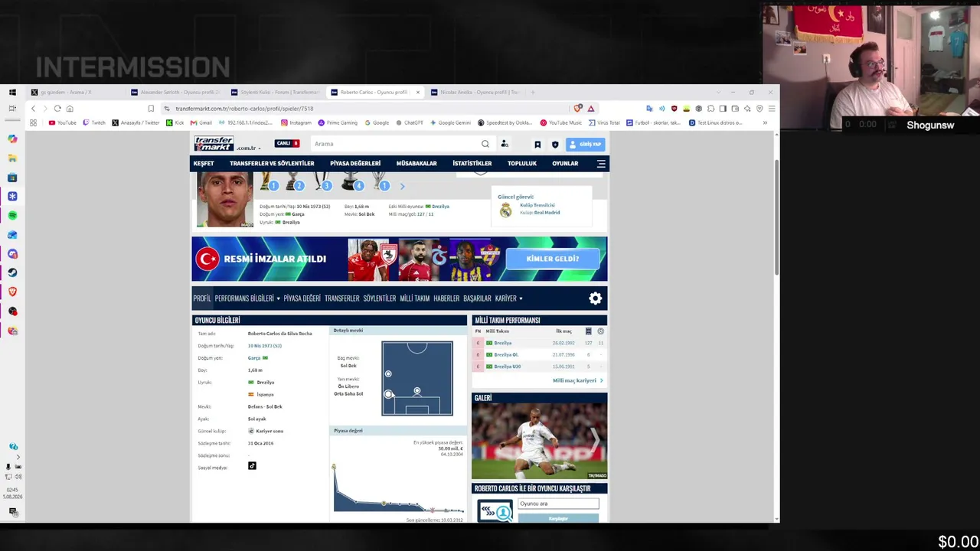This screenshot has height=551, width=980.
Task: Click the trophy with badge number 2
Action: tap(295, 181)
